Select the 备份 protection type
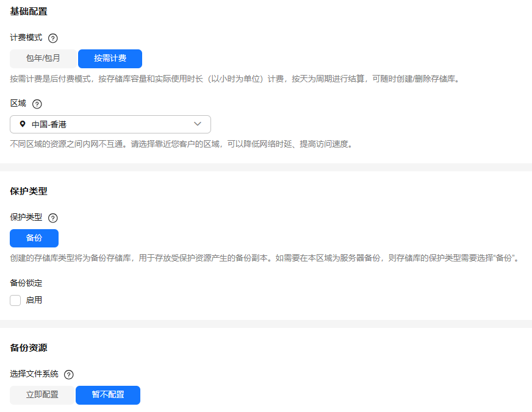Screen dimensions: 532x412 click(34, 238)
